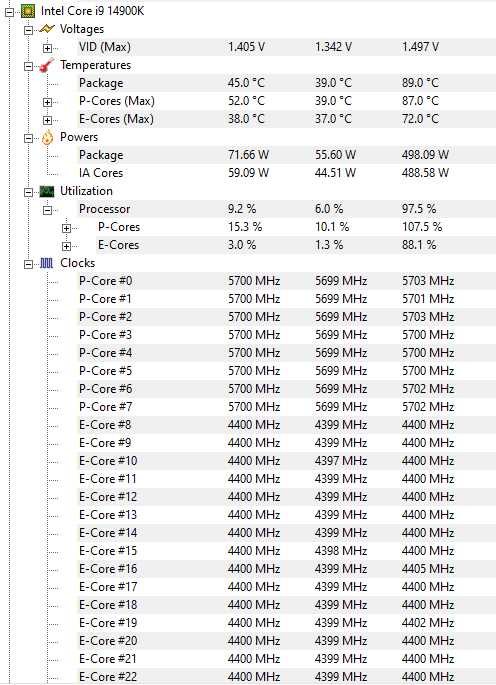Select the E-Core #13 clock row
The width and height of the screenshot is (496, 685).
(x=286, y=515)
